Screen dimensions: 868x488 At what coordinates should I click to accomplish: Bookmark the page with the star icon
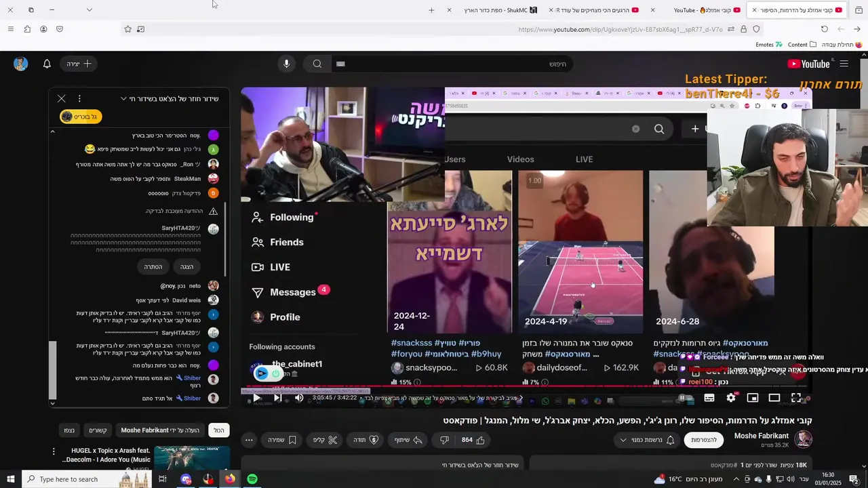(x=127, y=29)
